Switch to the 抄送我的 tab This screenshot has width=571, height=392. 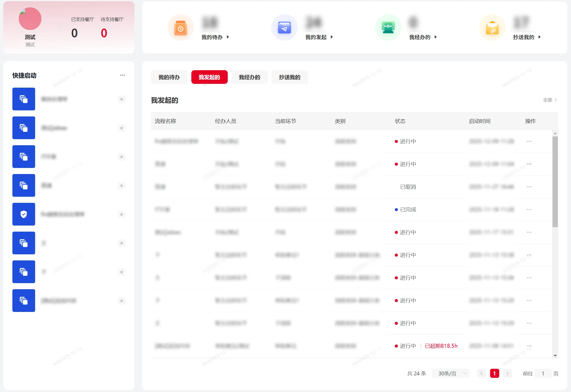tap(290, 77)
